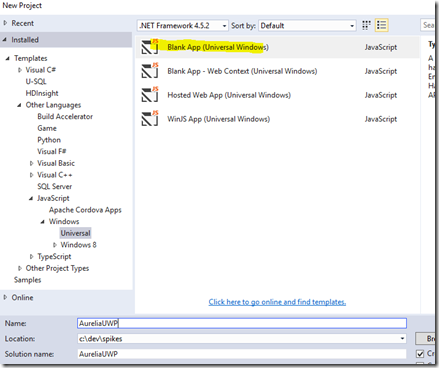Click the Search templates box

pos(428,25)
